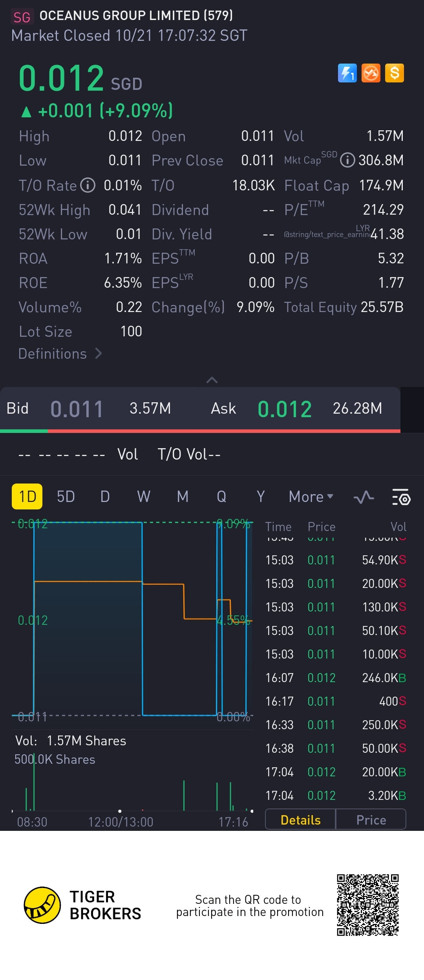Tap the Time column header
The height and width of the screenshot is (980, 424).
(278, 527)
